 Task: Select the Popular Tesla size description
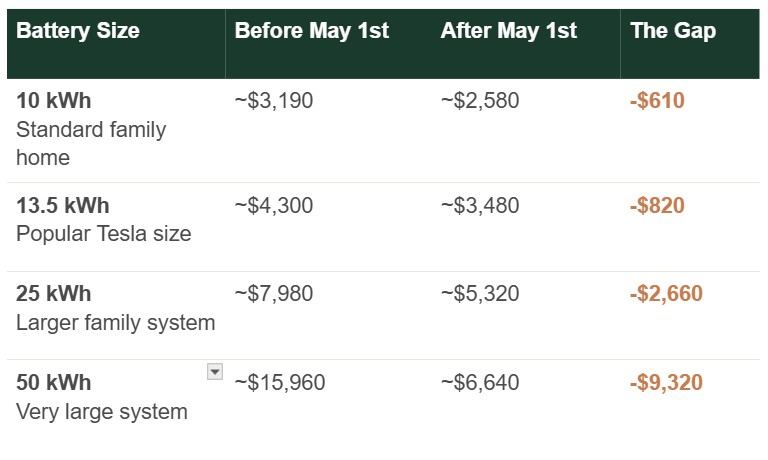(x=103, y=234)
